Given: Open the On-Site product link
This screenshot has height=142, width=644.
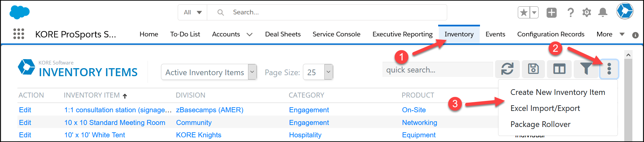Looking at the screenshot, I should (x=414, y=110).
